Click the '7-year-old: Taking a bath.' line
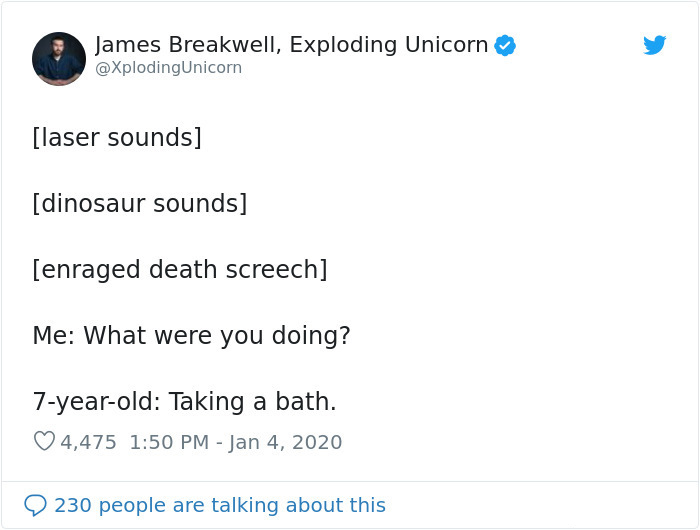This screenshot has height=530, width=700. click(x=184, y=401)
